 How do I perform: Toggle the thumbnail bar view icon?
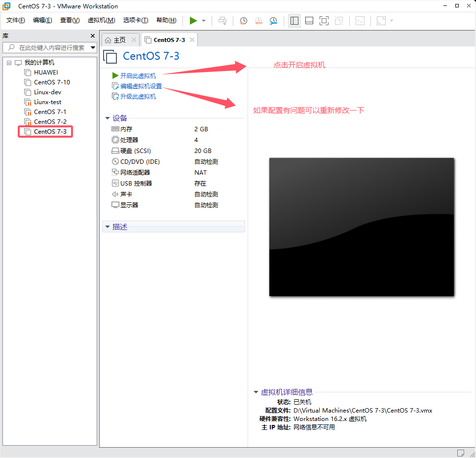point(309,21)
